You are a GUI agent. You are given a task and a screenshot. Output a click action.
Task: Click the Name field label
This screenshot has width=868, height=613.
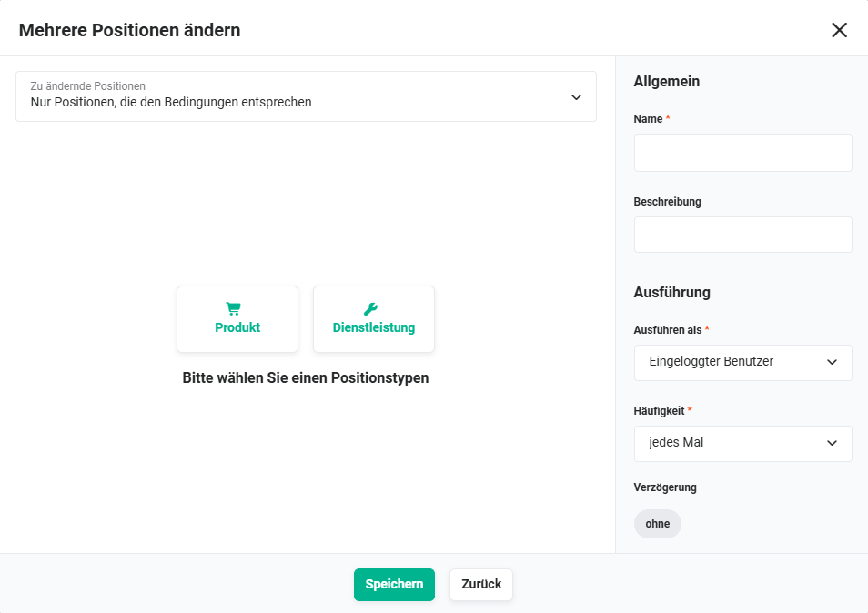click(648, 119)
